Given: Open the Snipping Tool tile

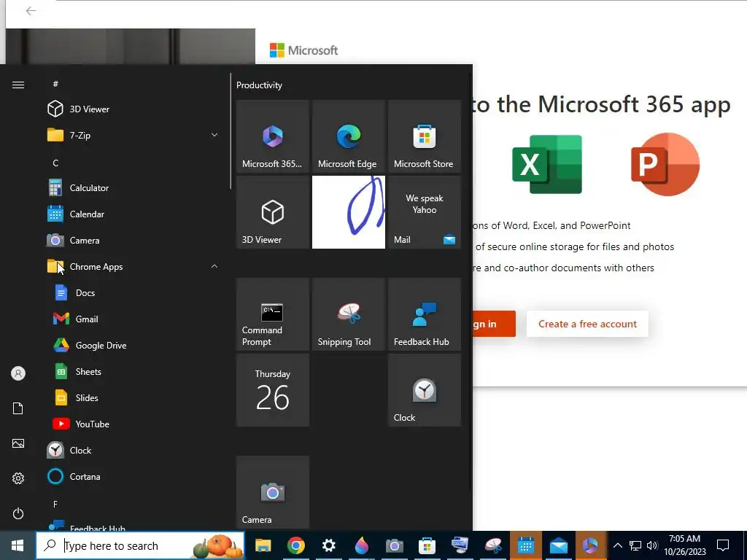Looking at the screenshot, I should (x=348, y=314).
